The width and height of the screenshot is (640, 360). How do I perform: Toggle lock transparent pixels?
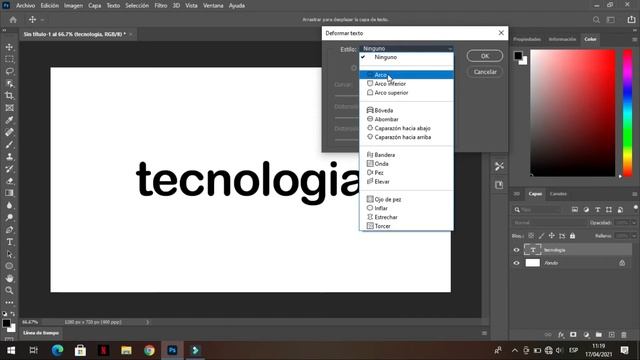coord(531,236)
